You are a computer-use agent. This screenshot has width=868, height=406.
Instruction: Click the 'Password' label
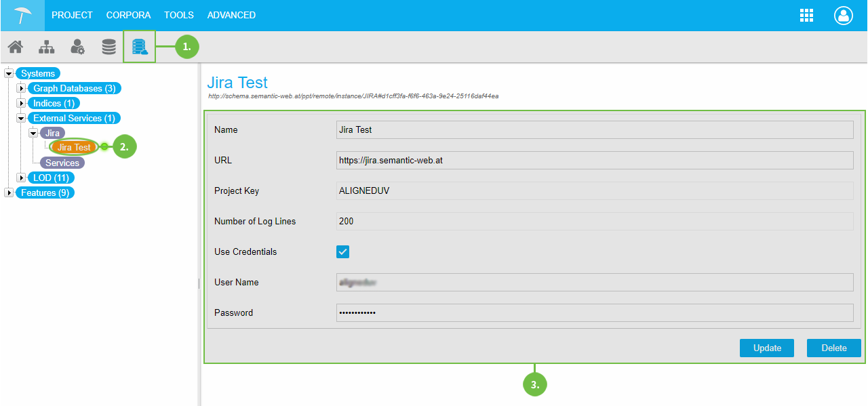click(233, 312)
